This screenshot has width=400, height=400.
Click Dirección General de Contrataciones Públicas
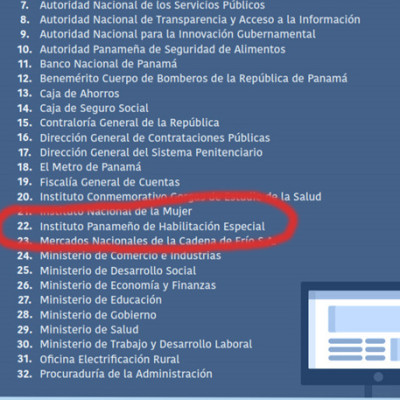[x=155, y=138]
